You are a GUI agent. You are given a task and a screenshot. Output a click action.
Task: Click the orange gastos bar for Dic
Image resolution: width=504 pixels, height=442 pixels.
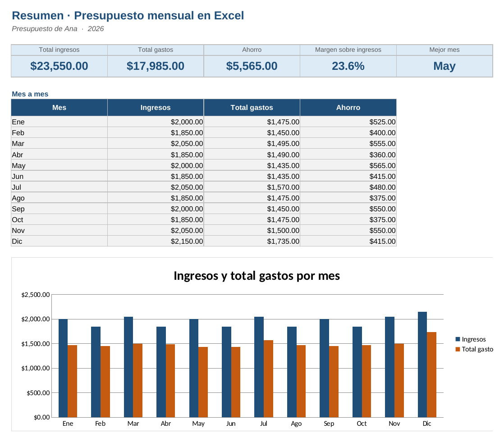pos(432,374)
